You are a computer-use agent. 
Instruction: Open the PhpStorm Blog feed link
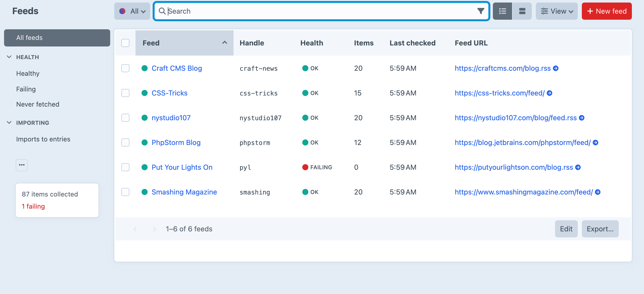pyautogui.click(x=176, y=142)
